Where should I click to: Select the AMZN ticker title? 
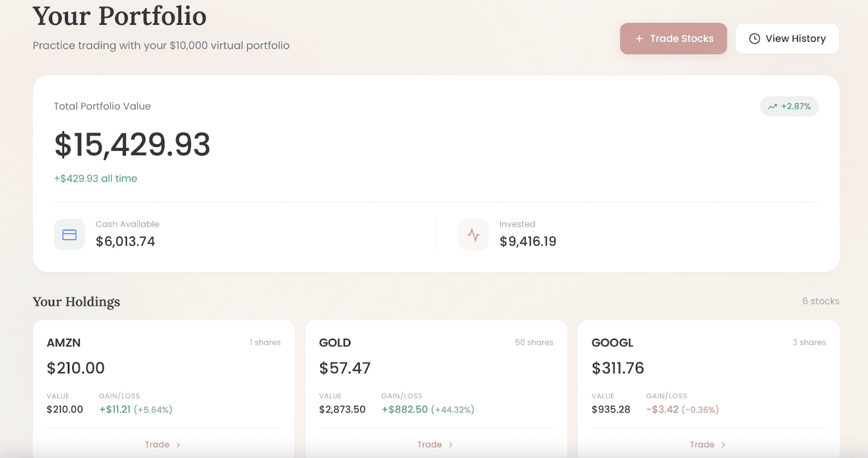coord(63,343)
